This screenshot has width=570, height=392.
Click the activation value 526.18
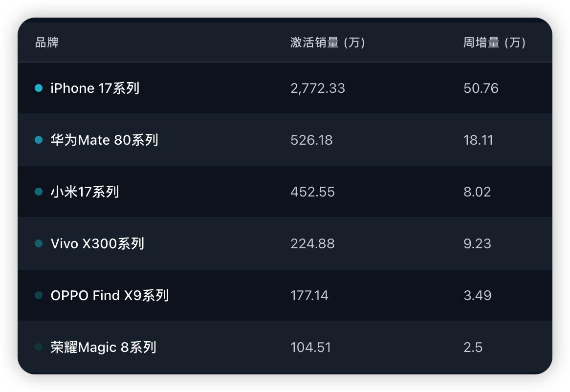(311, 140)
